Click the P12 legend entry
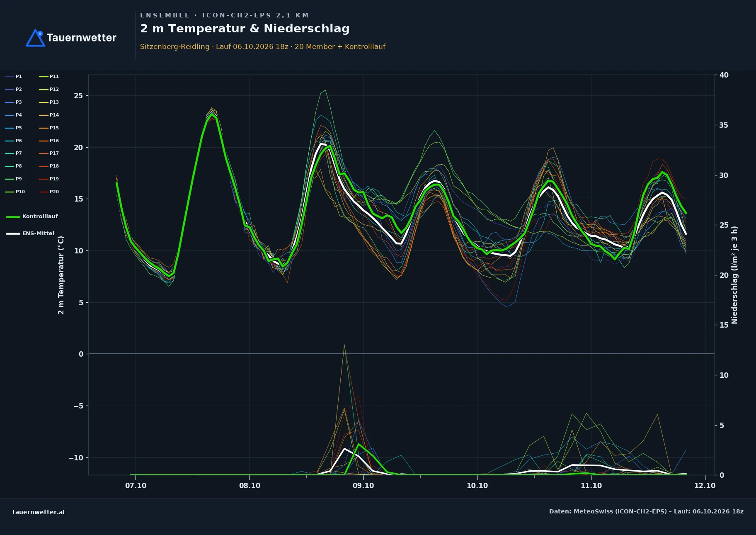Viewport: 756px width, 535px height. (49, 89)
